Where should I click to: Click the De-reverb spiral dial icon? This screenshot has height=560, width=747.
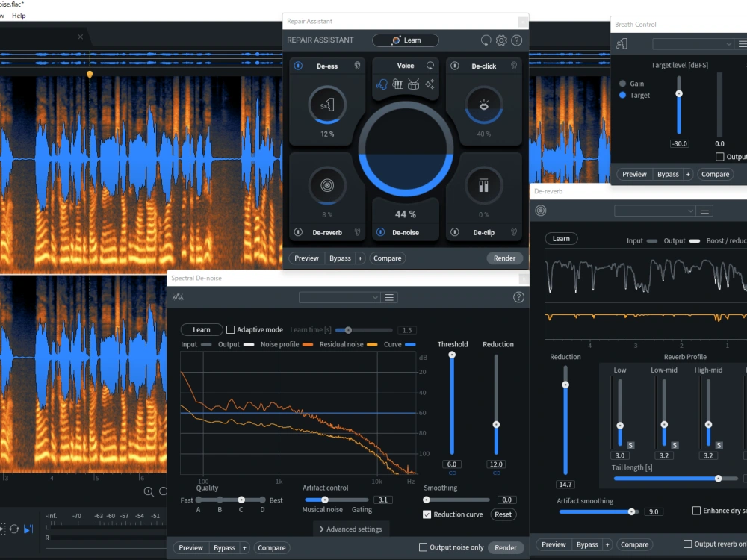pyautogui.click(x=327, y=185)
